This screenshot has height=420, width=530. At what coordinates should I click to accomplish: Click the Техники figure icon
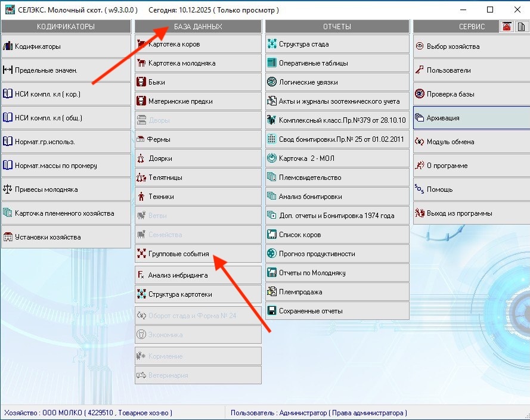pos(141,197)
